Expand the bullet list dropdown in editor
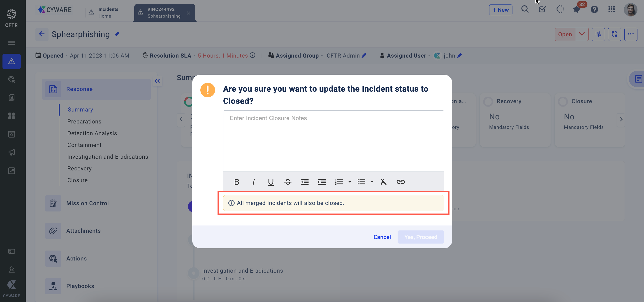 tap(372, 182)
